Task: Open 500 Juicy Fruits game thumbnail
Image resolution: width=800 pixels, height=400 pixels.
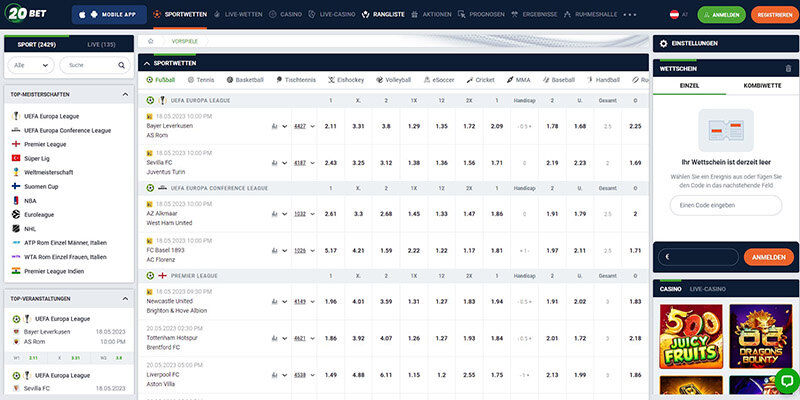Action: (x=691, y=336)
